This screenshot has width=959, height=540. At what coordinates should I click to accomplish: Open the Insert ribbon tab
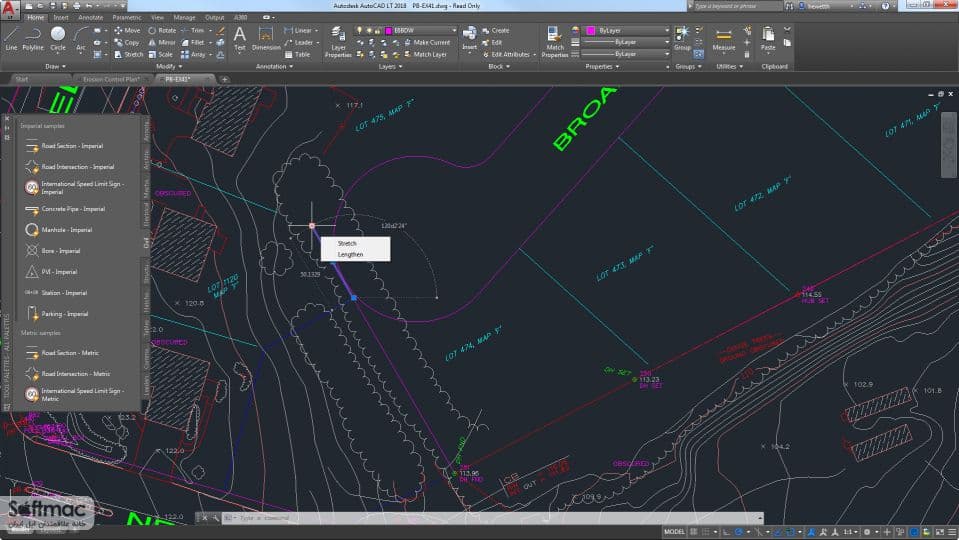[61, 18]
